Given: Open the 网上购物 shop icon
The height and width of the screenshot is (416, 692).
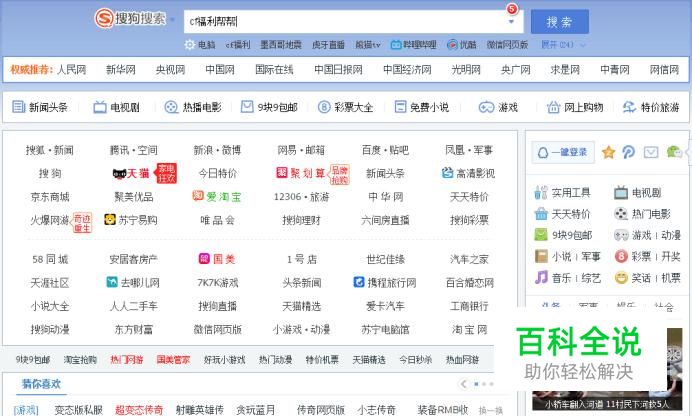Looking at the screenshot, I should pos(553,107).
